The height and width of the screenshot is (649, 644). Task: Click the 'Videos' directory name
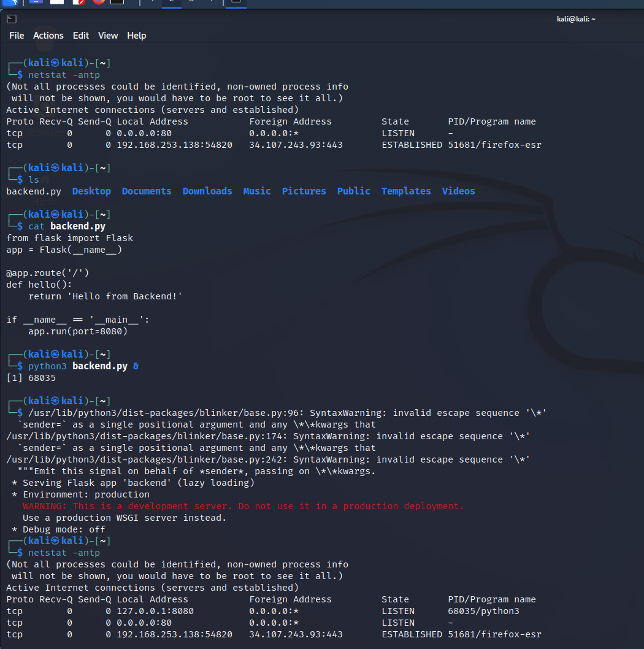pos(458,191)
